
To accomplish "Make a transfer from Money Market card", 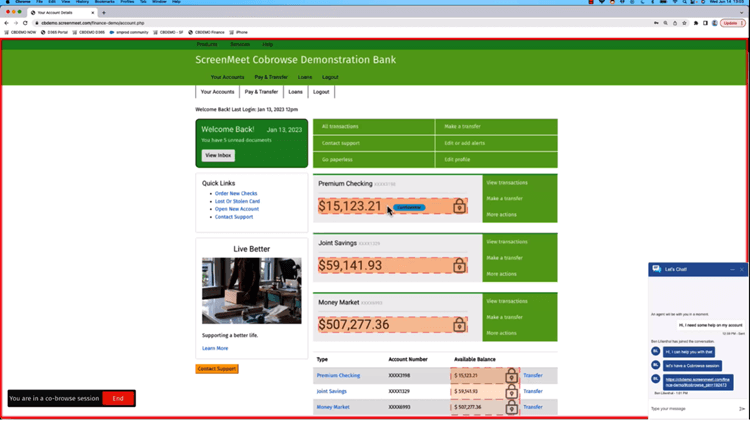I will 504,317.
